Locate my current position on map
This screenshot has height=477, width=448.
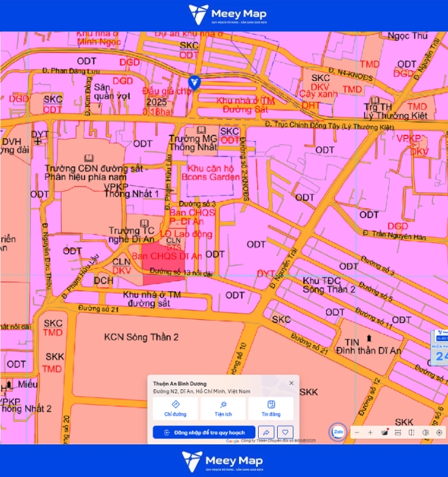[439, 433]
